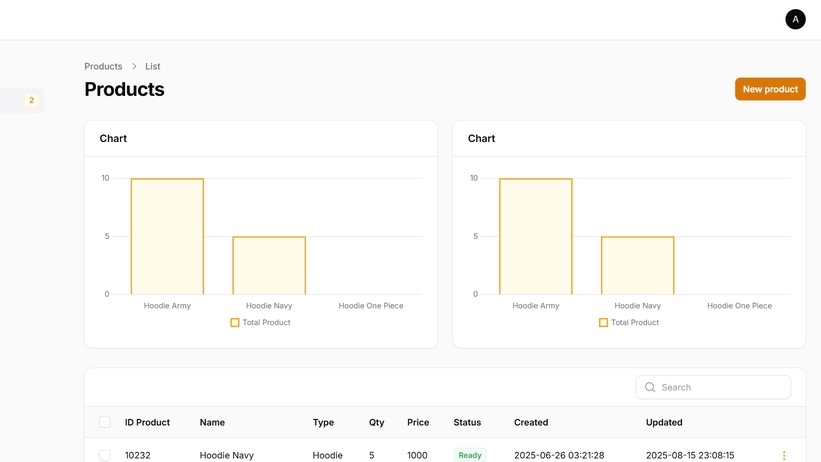Click Hoodie One Piece label in left chart

point(371,305)
